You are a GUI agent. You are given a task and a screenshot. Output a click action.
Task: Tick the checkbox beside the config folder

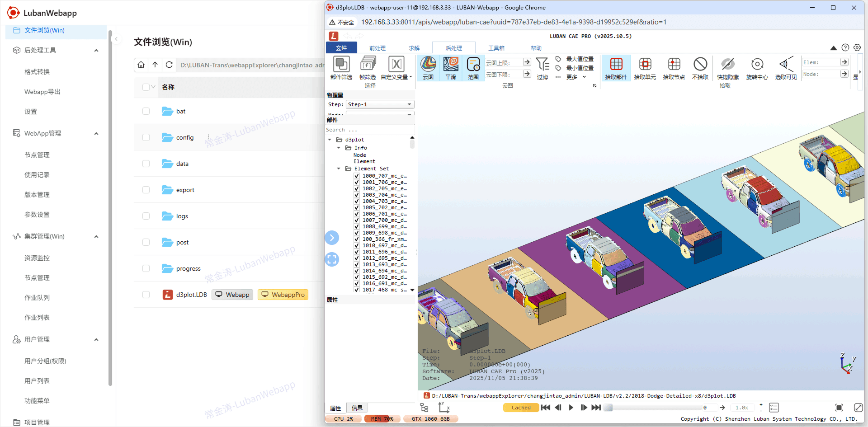click(146, 137)
